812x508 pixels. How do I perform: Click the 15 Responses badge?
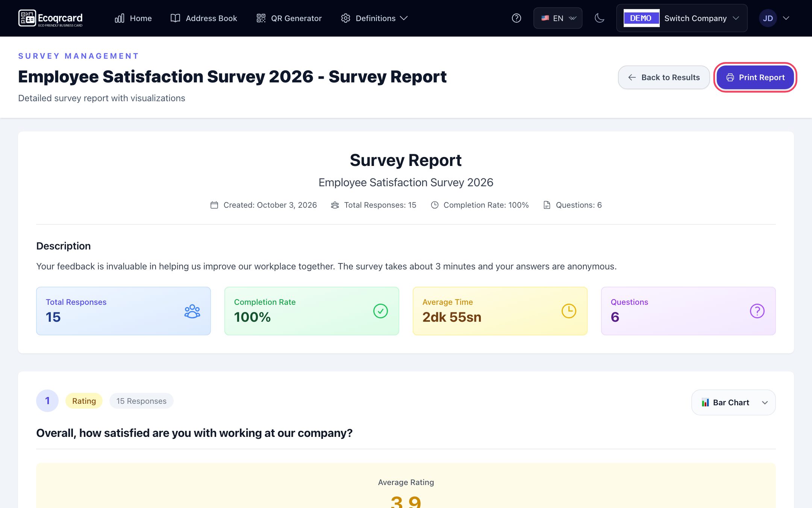(141, 401)
